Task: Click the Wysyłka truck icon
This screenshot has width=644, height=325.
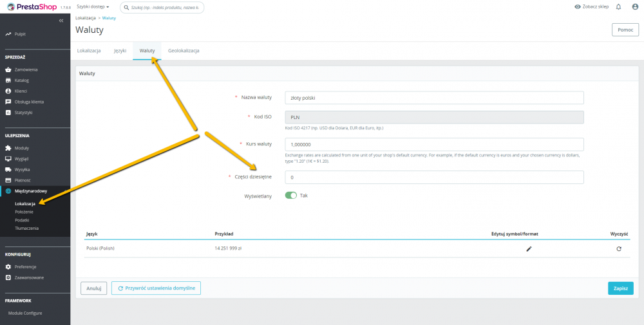Action: coord(8,169)
